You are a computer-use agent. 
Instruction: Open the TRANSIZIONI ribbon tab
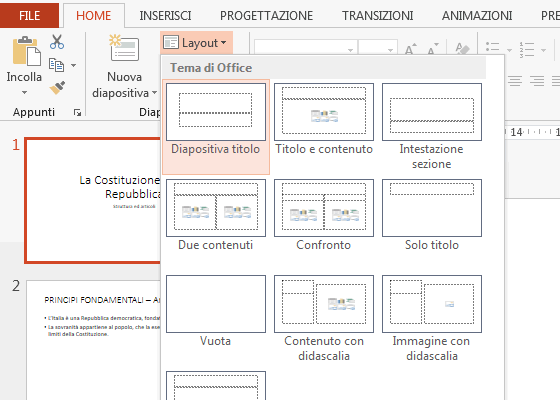coord(378,16)
